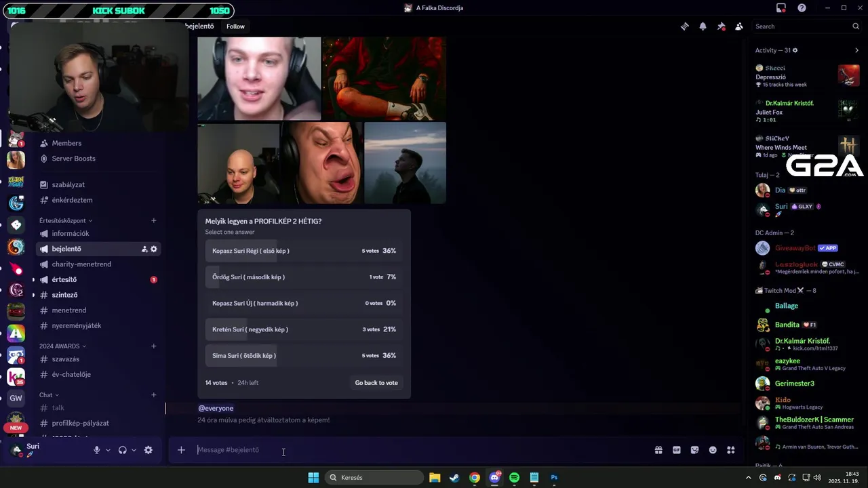Deafen with the headphones icon
The height and width of the screenshot is (488, 868).
(123, 450)
